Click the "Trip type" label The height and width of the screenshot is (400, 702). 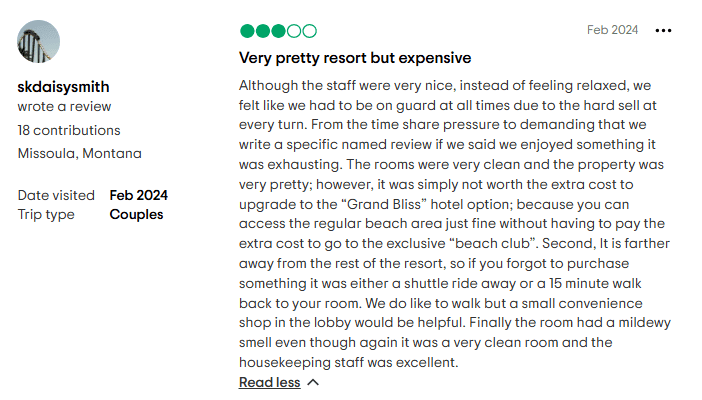tap(46, 215)
